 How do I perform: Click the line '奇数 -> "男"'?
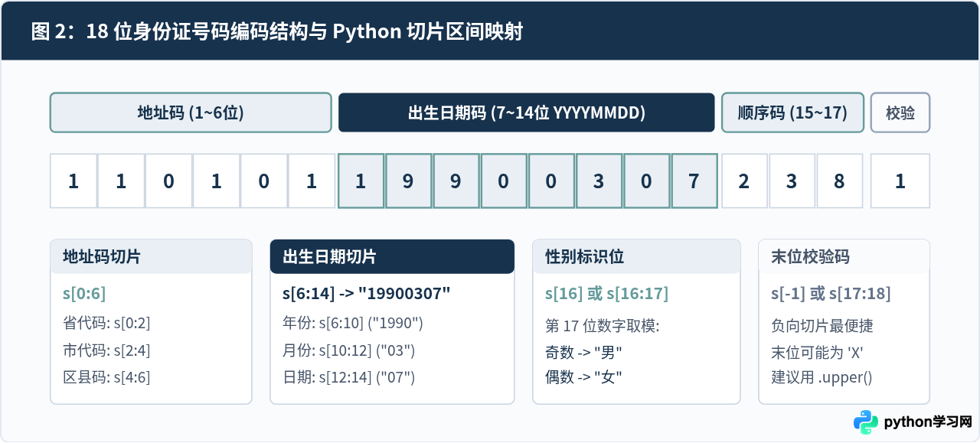pyautogui.click(x=583, y=353)
